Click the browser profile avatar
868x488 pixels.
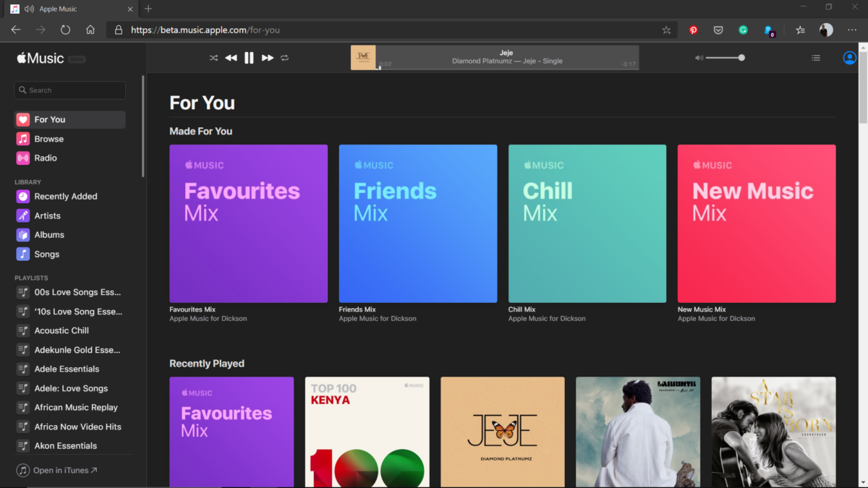click(826, 30)
